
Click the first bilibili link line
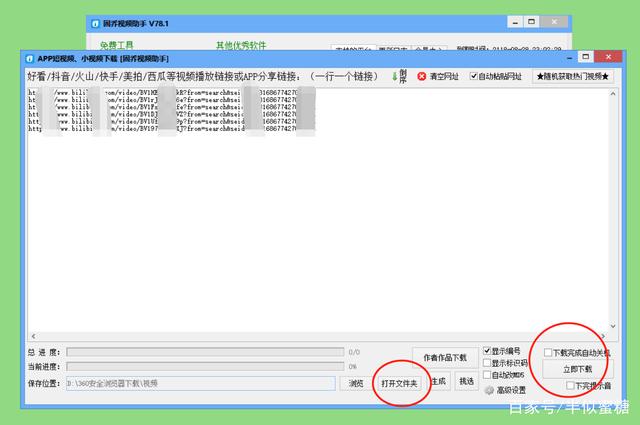coord(163,93)
